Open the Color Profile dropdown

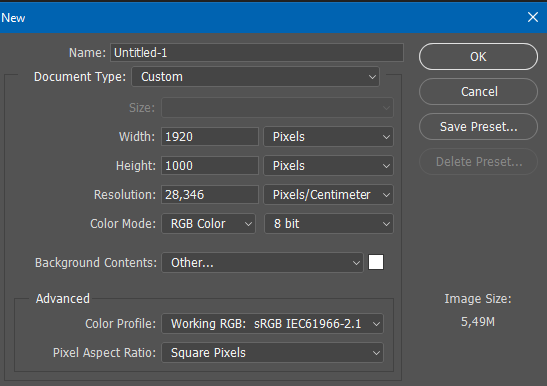click(272, 324)
